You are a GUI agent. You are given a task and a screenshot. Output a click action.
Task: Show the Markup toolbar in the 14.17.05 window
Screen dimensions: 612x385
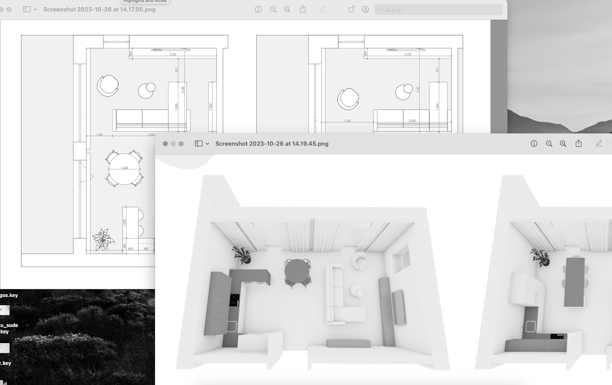(x=365, y=9)
